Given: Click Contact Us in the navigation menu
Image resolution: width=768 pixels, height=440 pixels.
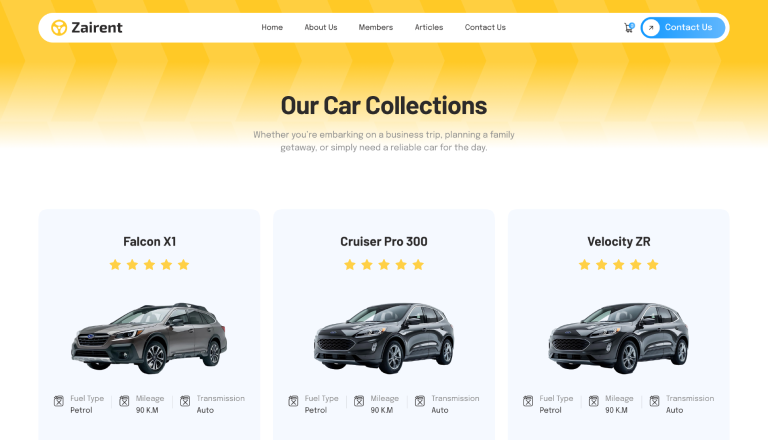Looking at the screenshot, I should pyautogui.click(x=485, y=27).
